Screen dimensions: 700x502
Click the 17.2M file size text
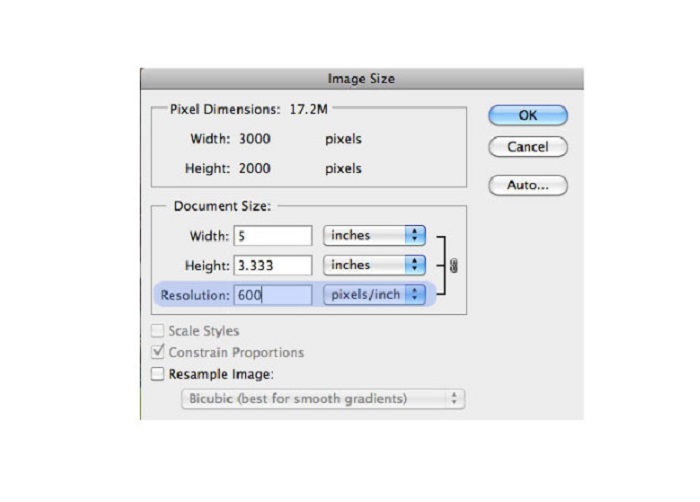308,109
